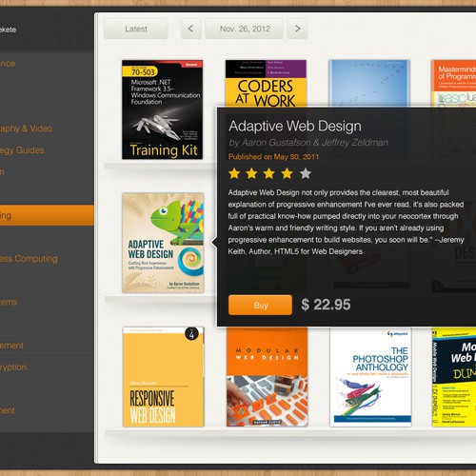Select the Adaptive Web Design chameleon cover

point(163,243)
